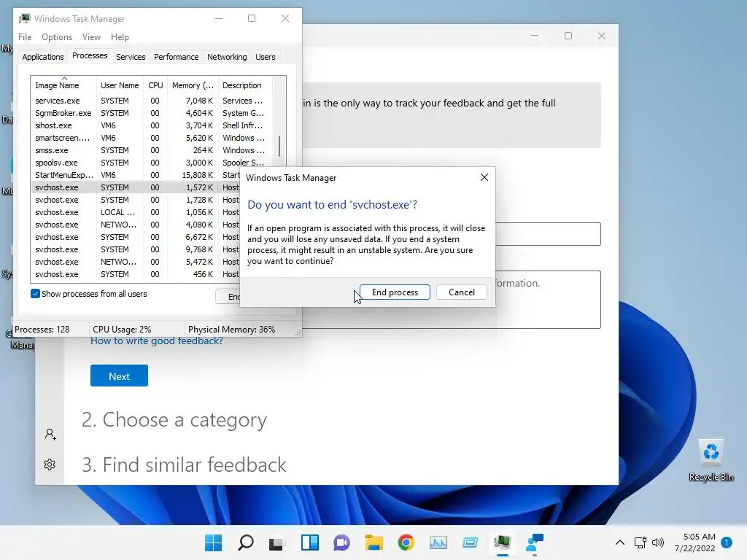This screenshot has width=747, height=560.
Task: Open Chat app on taskbar
Action: 341,542
